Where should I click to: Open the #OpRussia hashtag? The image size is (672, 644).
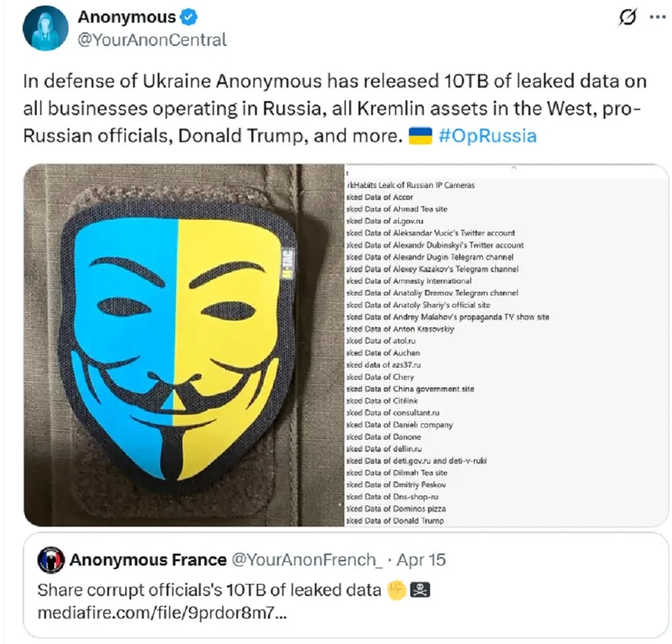(488, 136)
